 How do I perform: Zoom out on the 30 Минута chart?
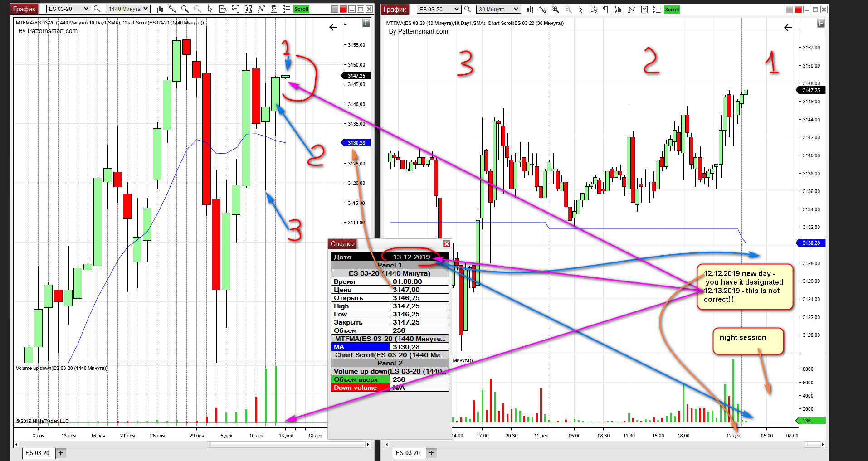568,9
